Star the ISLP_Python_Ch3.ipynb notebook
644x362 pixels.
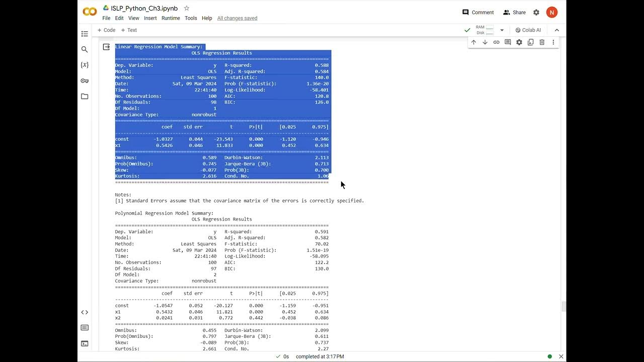187,8
